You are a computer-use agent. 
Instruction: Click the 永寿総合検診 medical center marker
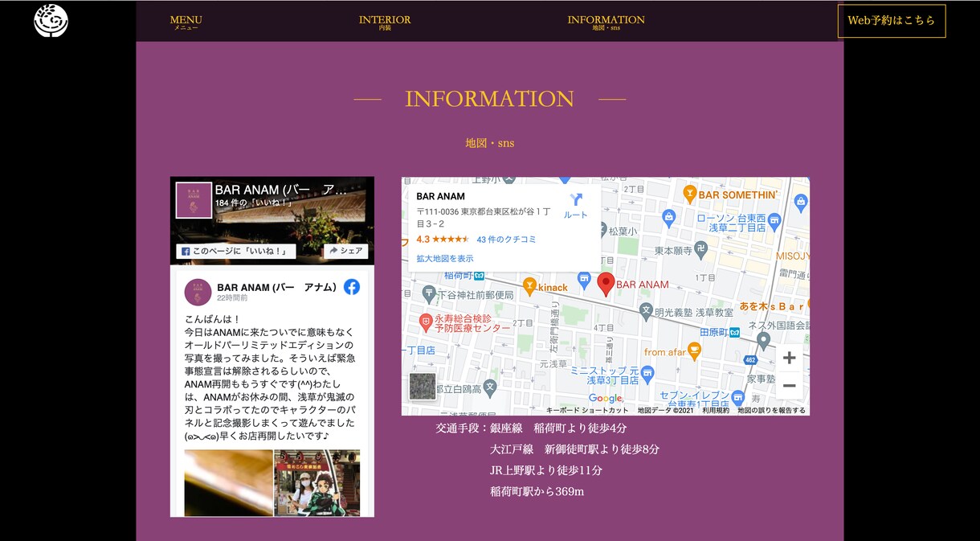(x=426, y=322)
